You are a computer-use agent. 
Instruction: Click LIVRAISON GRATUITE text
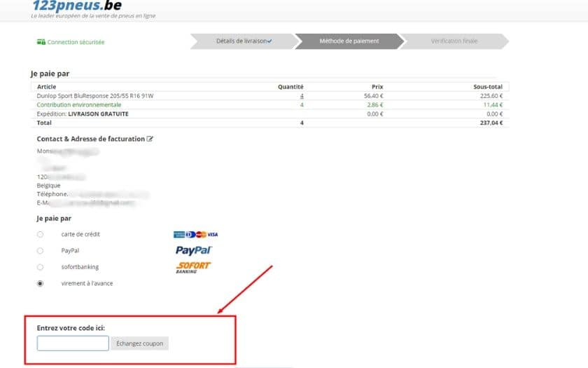tap(98, 114)
